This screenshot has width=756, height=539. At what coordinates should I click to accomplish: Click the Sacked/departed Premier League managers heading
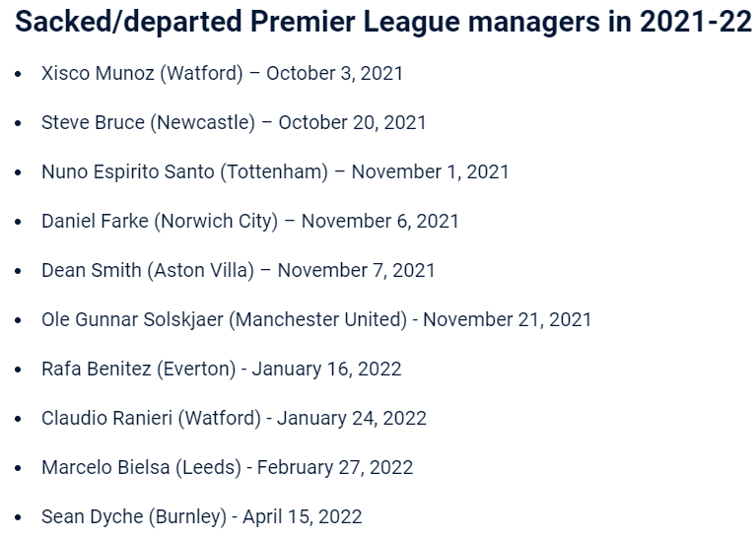tap(384, 24)
